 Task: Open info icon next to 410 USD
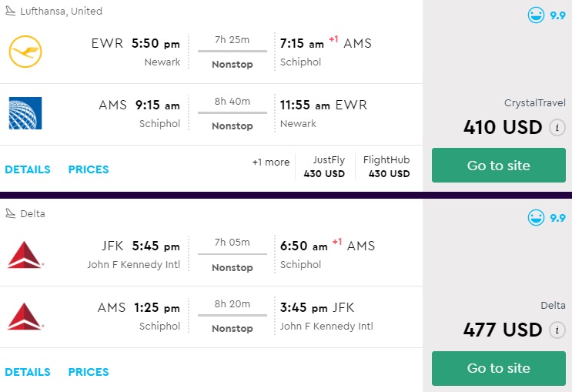[x=558, y=128]
